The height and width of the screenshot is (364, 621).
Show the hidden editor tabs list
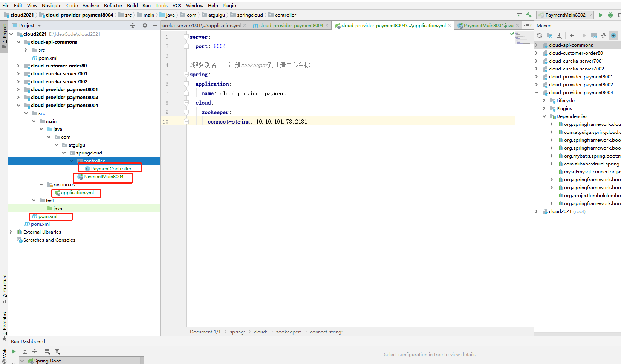pos(528,25)
